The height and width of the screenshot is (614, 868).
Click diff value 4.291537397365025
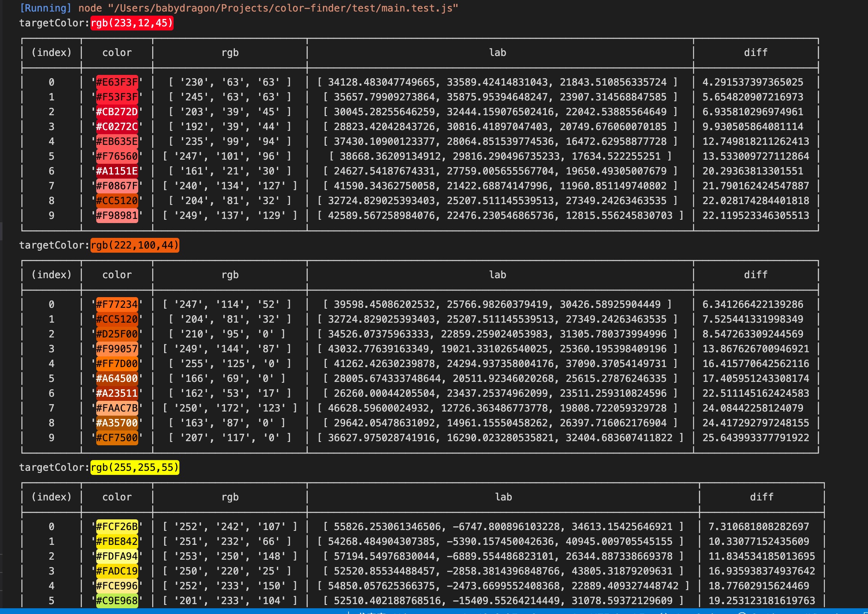(x=752, y=82)
